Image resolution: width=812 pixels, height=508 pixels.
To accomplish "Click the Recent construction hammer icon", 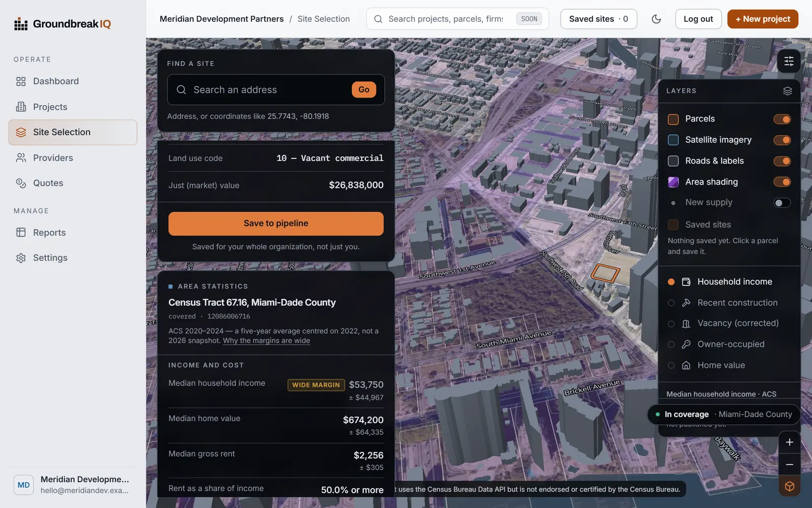I will click(686, 303).
